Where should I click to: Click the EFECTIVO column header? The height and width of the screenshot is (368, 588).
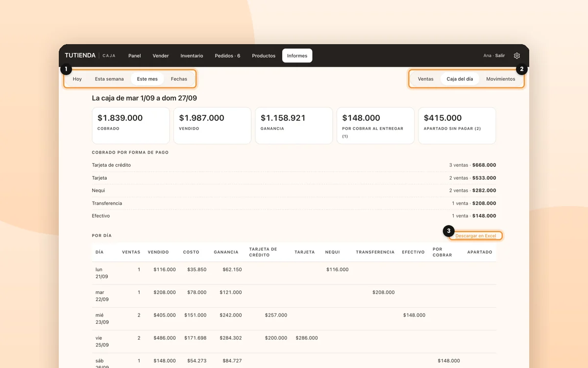coord(413,252)
